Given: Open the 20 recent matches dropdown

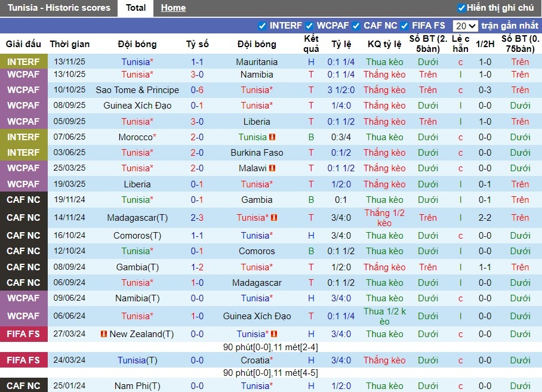Looking at the screenshot, I should pos(465,26).
